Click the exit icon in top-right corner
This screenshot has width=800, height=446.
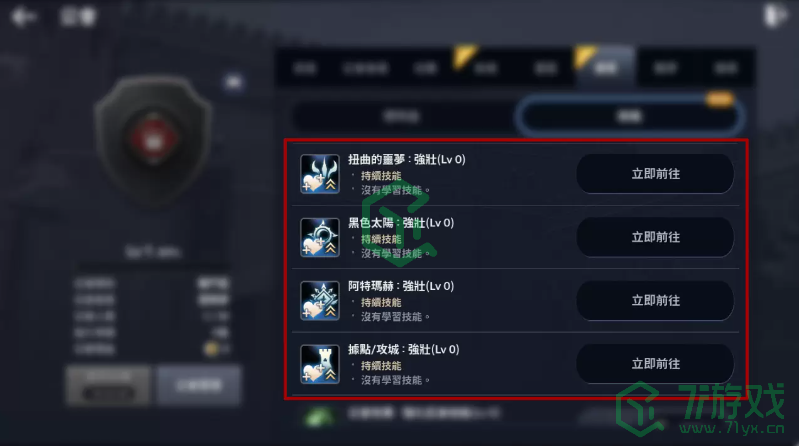tap(775, 16)
